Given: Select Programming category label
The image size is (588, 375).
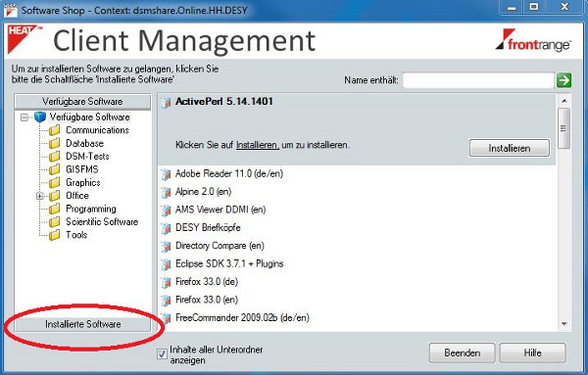Looking at the screenshot, I should pos(91,210).
